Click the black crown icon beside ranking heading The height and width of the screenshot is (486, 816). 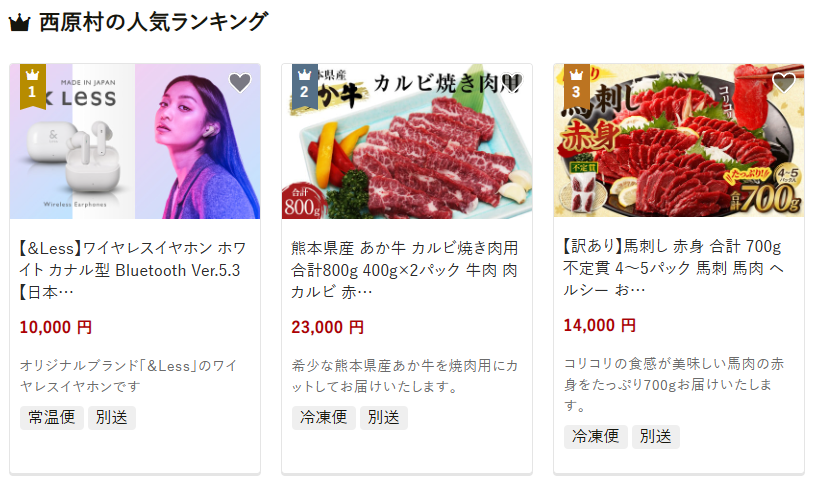pos(20,23)
